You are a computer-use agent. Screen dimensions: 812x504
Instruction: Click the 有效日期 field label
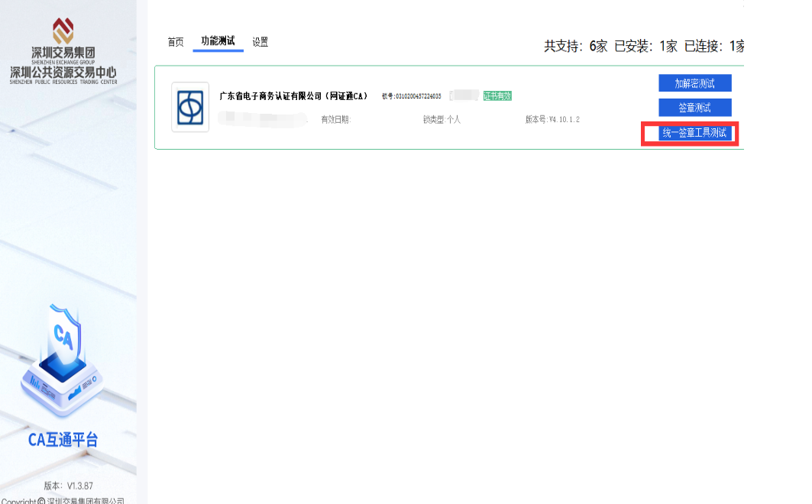[335, 120]
